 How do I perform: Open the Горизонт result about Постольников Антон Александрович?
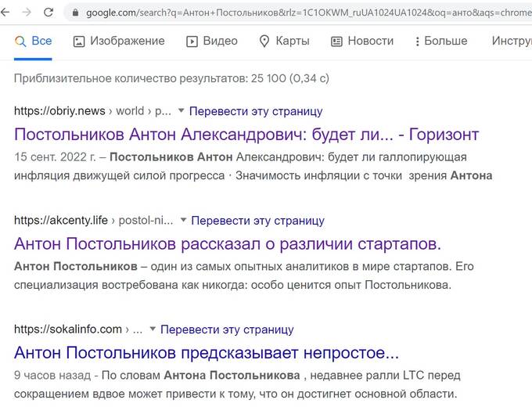(246, 134)
